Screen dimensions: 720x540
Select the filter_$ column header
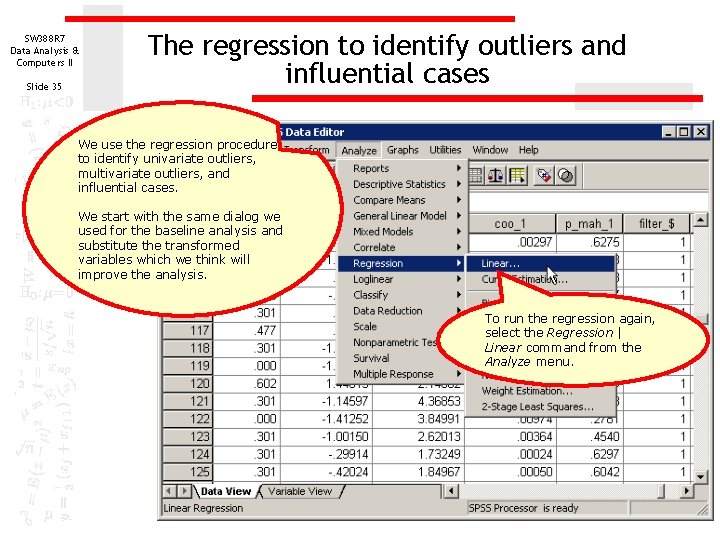click(657, 224)
